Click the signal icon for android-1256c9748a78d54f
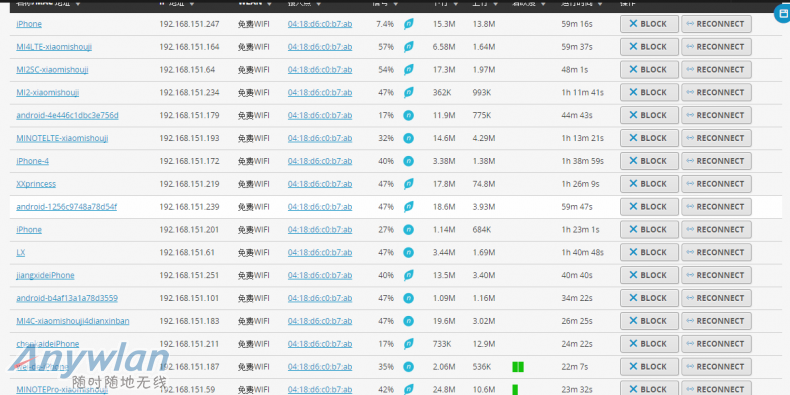The image size is (790, 395). coord(409,207)
